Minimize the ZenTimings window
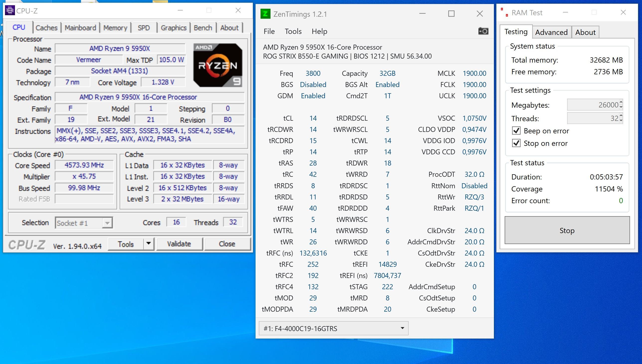The image size is (642, 364). 422,13
